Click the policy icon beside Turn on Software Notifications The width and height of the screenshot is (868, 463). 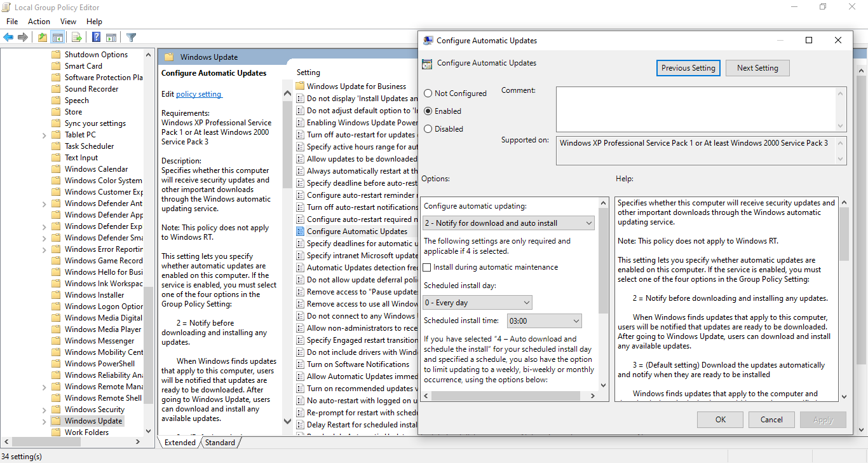(301, 364)
